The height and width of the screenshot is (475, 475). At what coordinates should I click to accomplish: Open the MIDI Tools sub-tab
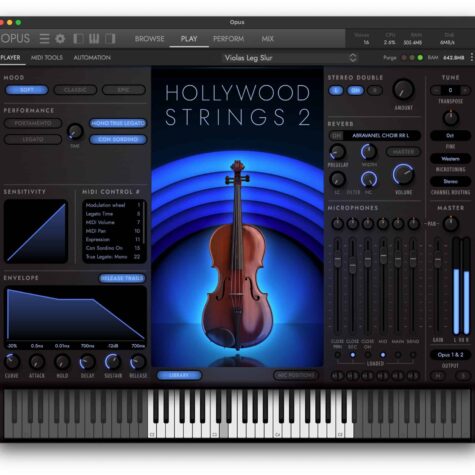click(x=47, y=58)
